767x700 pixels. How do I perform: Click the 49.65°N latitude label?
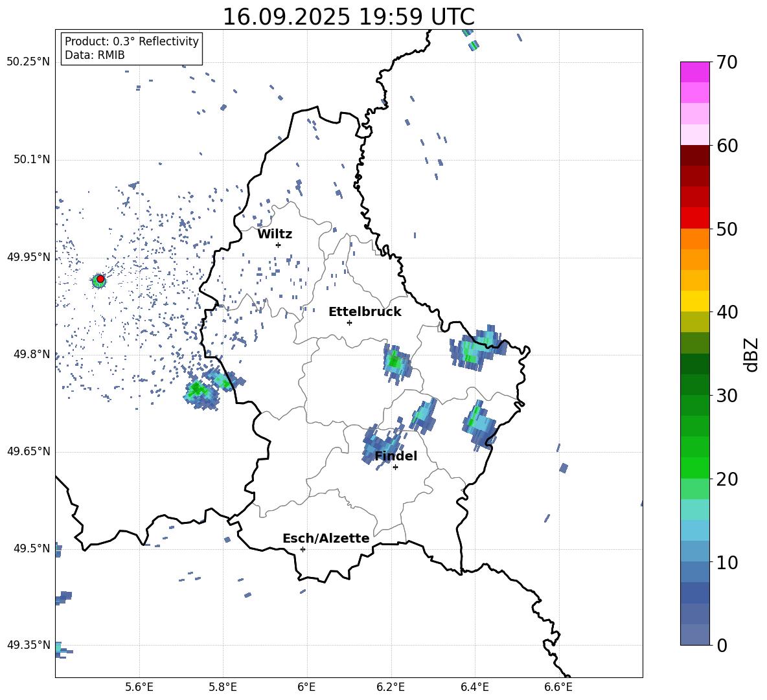click(x=29, y=451)
